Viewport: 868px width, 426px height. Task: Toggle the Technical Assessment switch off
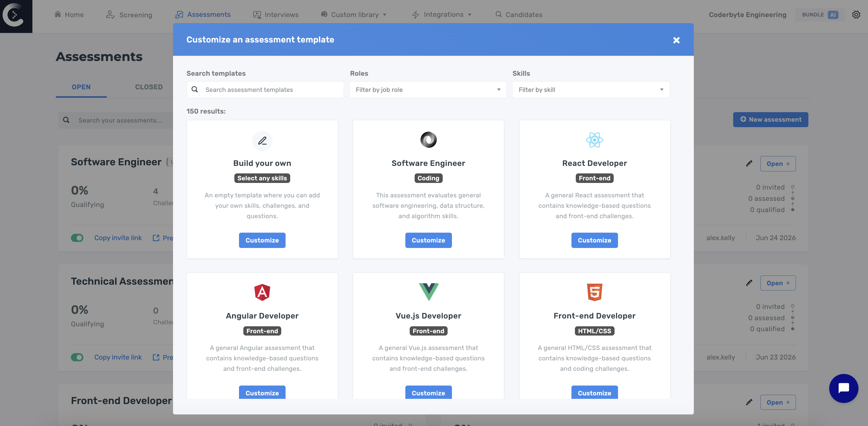pos(77,357)
